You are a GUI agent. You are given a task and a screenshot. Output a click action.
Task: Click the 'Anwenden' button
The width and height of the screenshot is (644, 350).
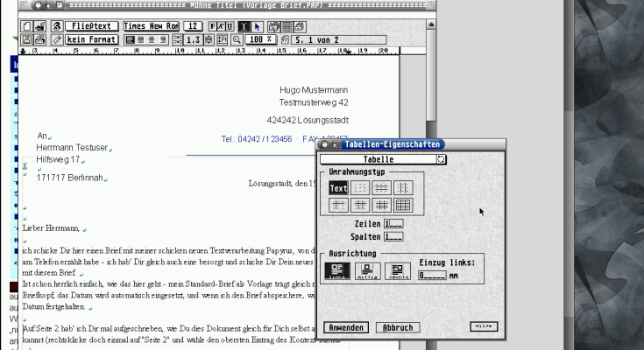coord(345,327)
